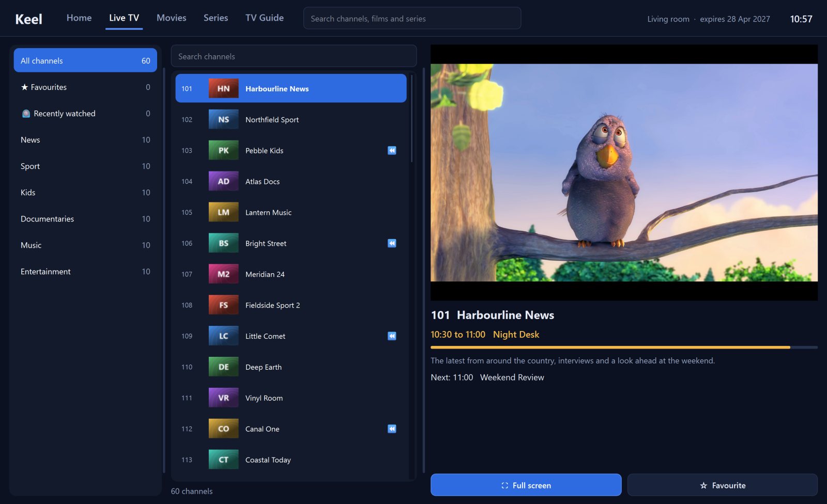Screen dimensions: 827x504
Task: Select Little Comet channel 109
Action: [291, 336]
